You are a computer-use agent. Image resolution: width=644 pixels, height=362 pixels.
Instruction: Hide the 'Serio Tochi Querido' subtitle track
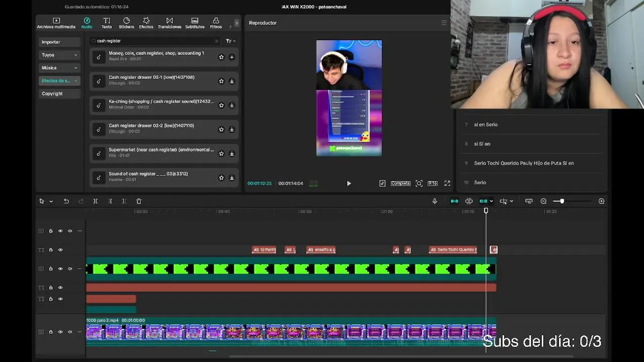click(60, 250)
